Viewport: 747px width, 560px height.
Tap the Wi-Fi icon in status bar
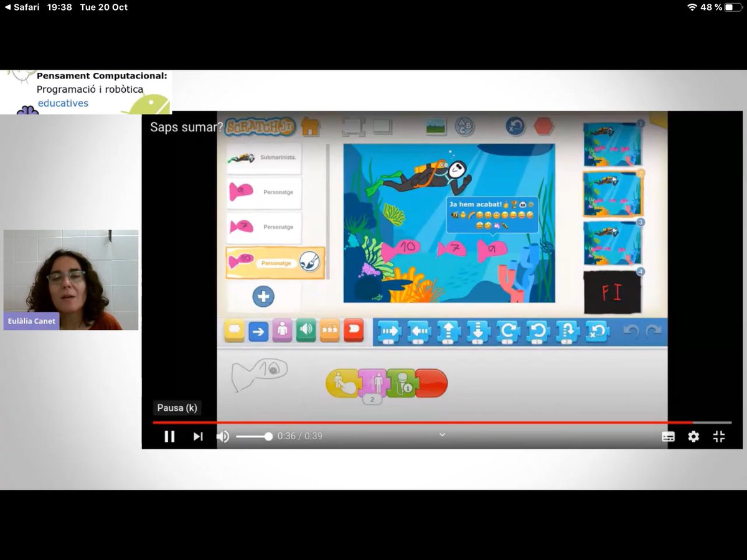[692, 7]
